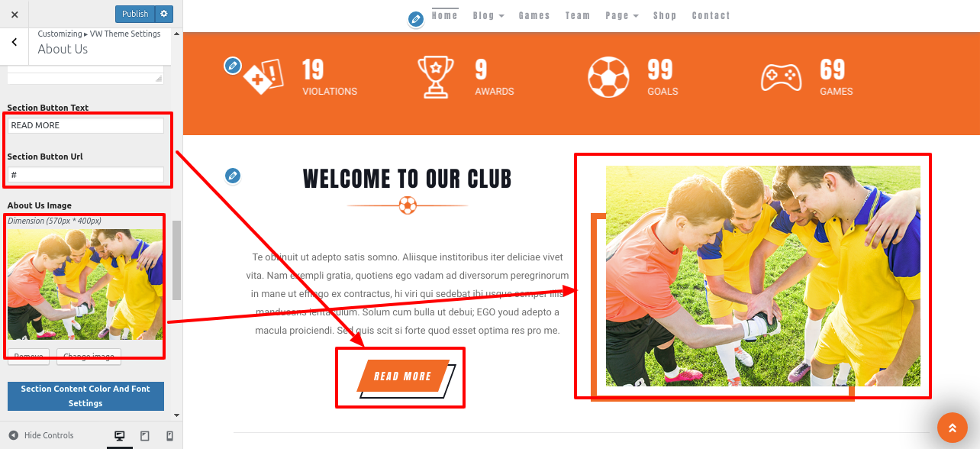Close the customizer with the X icon
The image size is (980, 449).
click(x=15, y=14)
